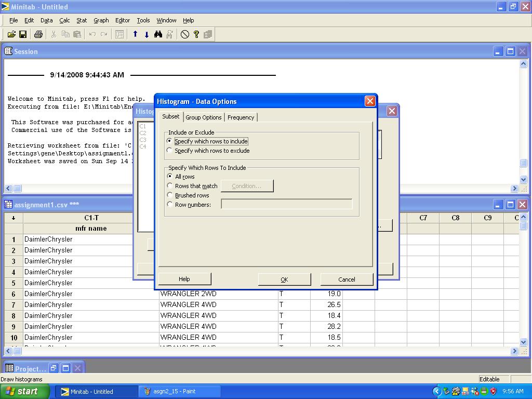Click the Find binoculars icon
Image resolution: width=532 pixels, height=399 pixels.
click(158, 34)
